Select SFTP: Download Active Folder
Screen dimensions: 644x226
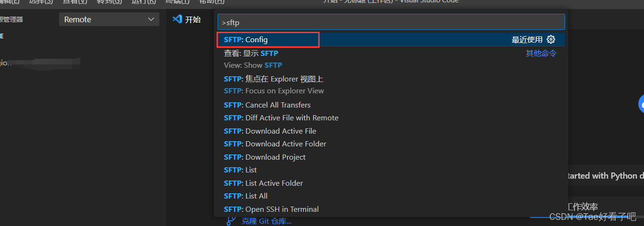(x=275, y=144)
